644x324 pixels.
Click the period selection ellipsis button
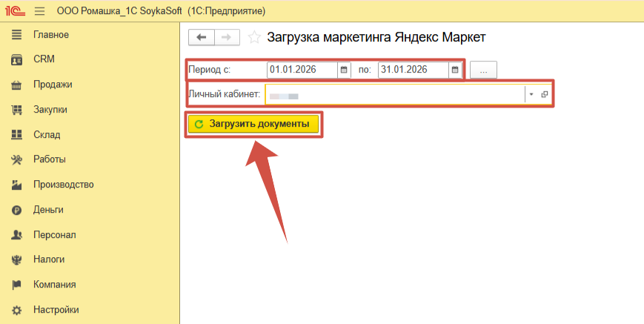(483, 70)
